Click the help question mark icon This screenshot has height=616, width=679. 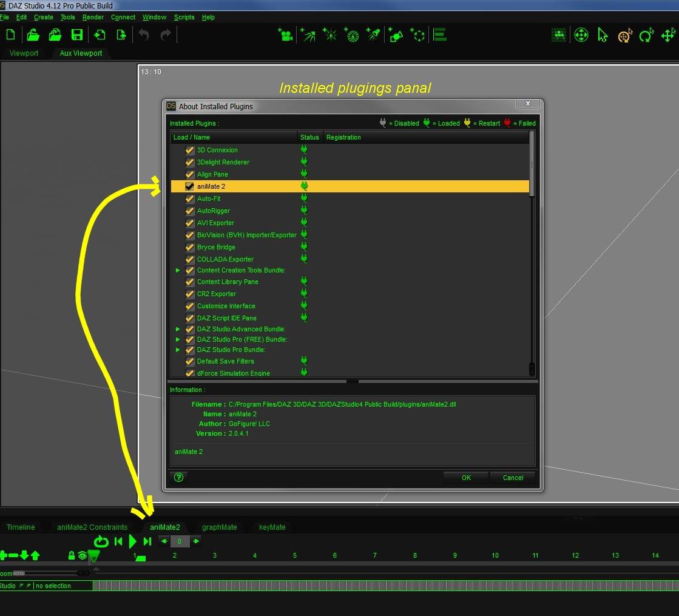179,478
